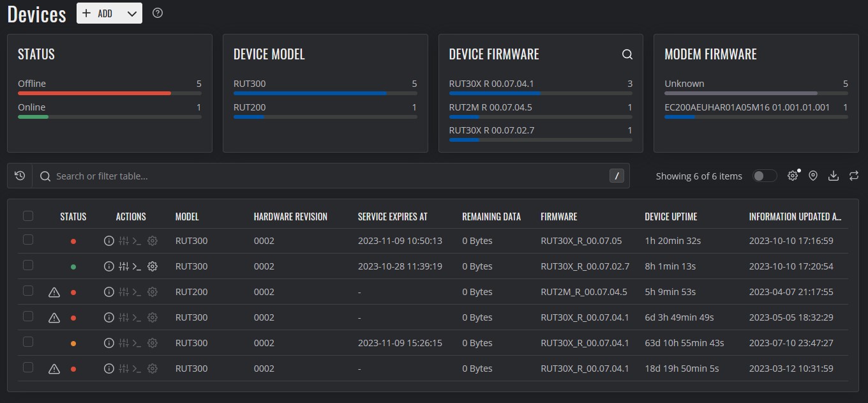Sort by REMAINING DATA column header

click(491, 217)
